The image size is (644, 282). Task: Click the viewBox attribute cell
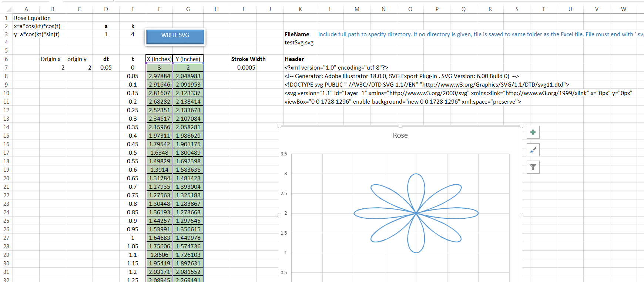402,102
